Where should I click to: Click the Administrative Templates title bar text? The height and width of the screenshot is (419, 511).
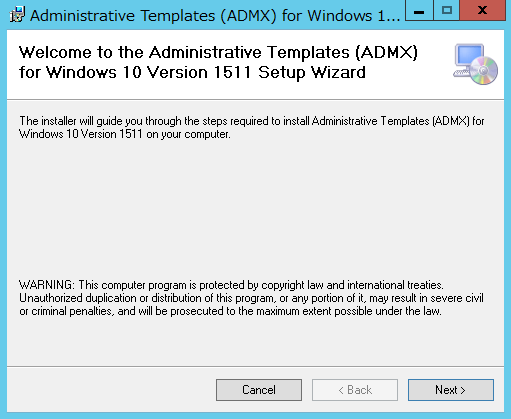(x=215, y=16)
